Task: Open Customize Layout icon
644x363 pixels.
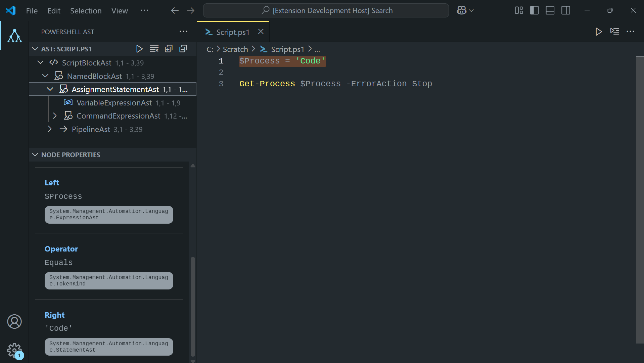Action: pos(519,10)
